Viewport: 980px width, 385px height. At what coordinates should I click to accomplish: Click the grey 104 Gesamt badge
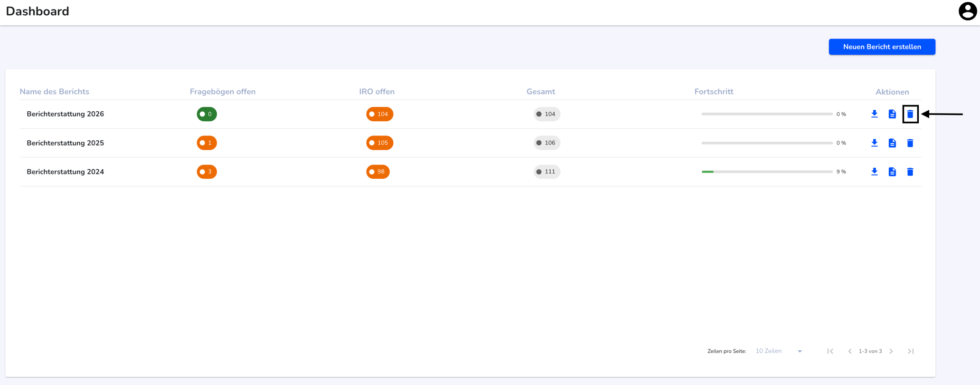coord(547,114)
